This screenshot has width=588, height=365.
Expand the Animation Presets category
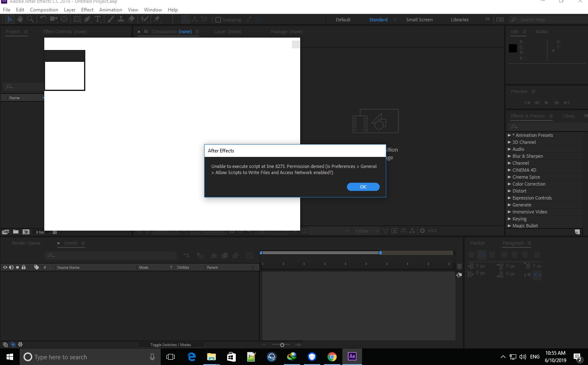coord(509,135)
